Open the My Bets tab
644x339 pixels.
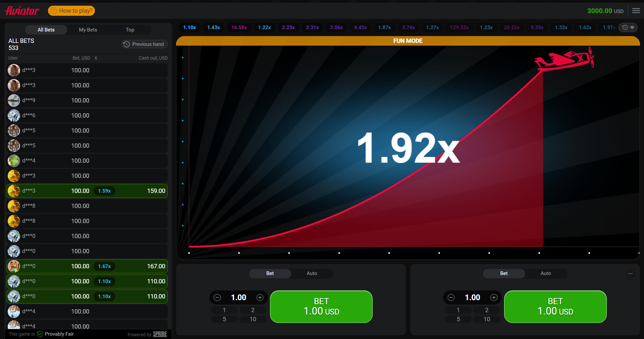pos(88,30)
